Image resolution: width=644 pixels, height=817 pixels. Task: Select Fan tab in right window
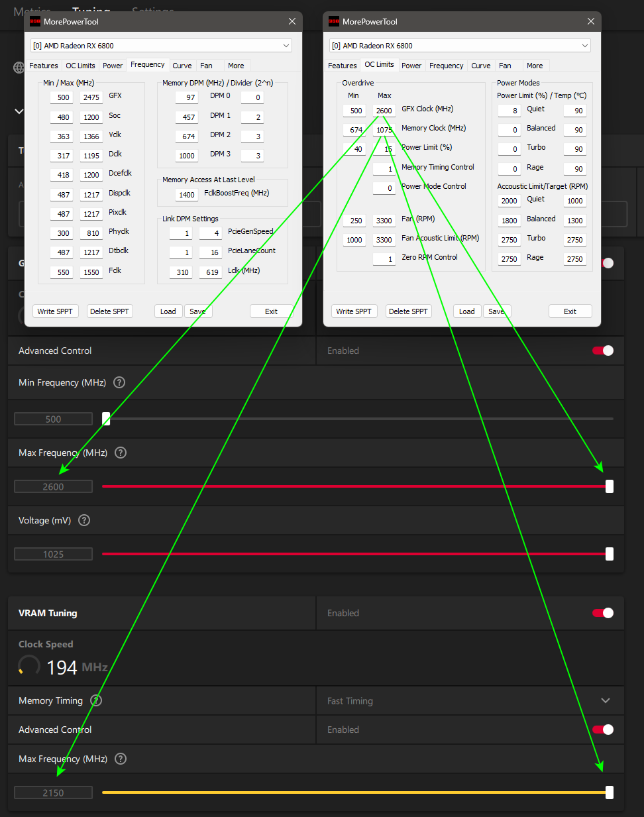[x=506, y=66]
